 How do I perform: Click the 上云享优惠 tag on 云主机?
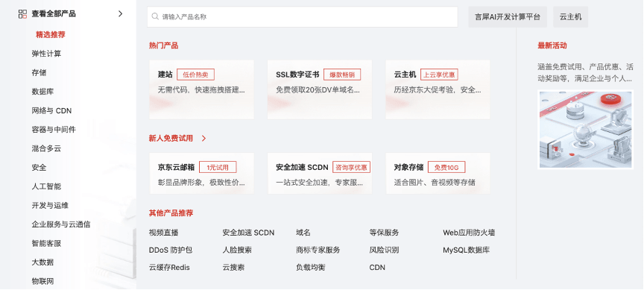pyautogui.click(x=439, y=75)
